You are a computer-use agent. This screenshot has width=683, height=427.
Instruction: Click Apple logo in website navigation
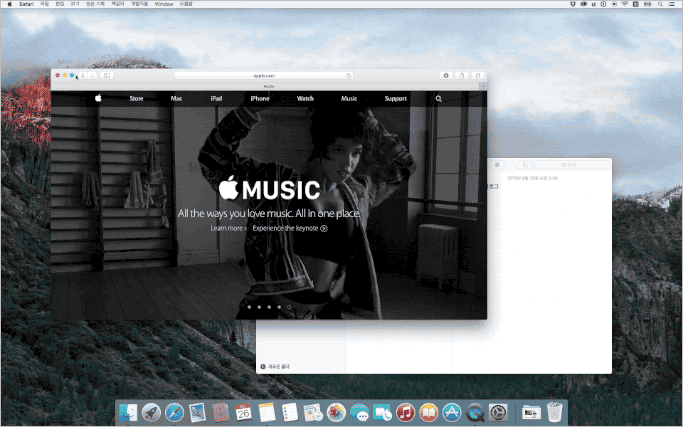pos(98,98)
